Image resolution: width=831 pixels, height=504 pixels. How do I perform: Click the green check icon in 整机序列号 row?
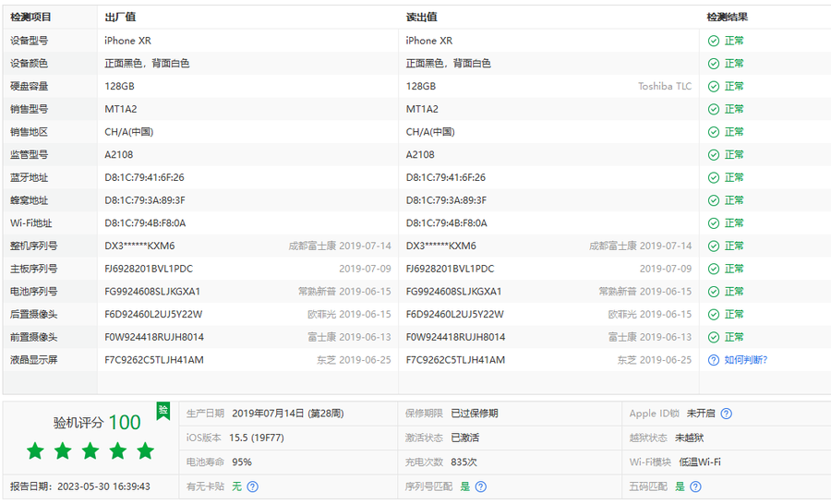click(714, 246)
